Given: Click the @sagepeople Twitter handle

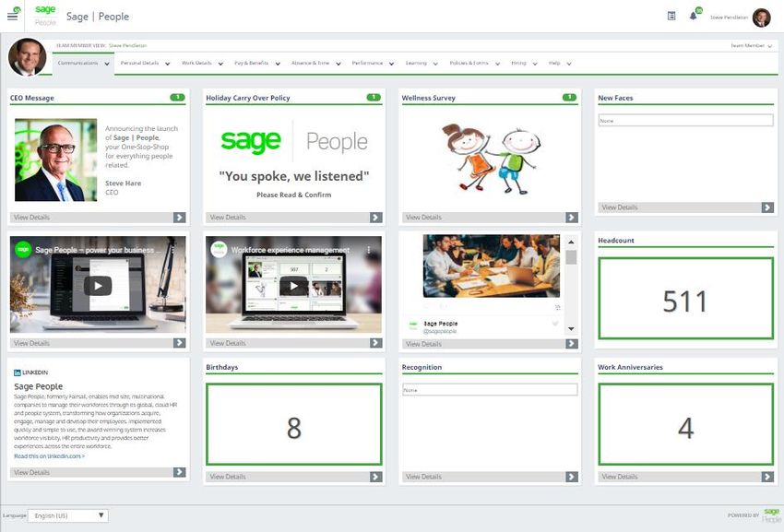Looking at the screenshot, I should pyautogui.click(x=440, y=332).
